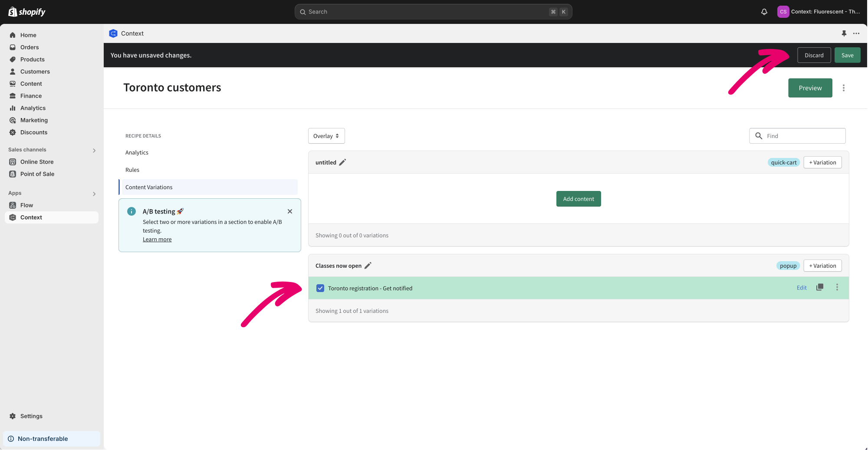The width and height of the screenshot is (868, 450).
Task: Follow the Learn more link
Action: [157, 240]
